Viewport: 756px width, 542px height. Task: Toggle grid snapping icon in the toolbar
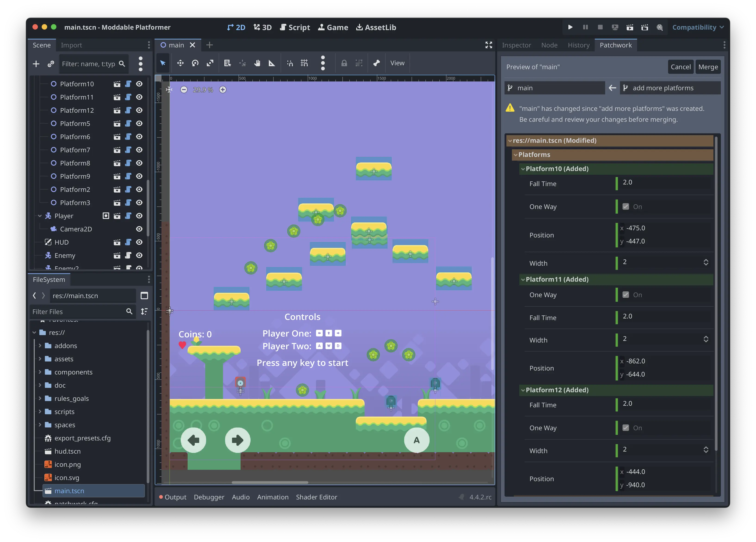pos(304,63)
